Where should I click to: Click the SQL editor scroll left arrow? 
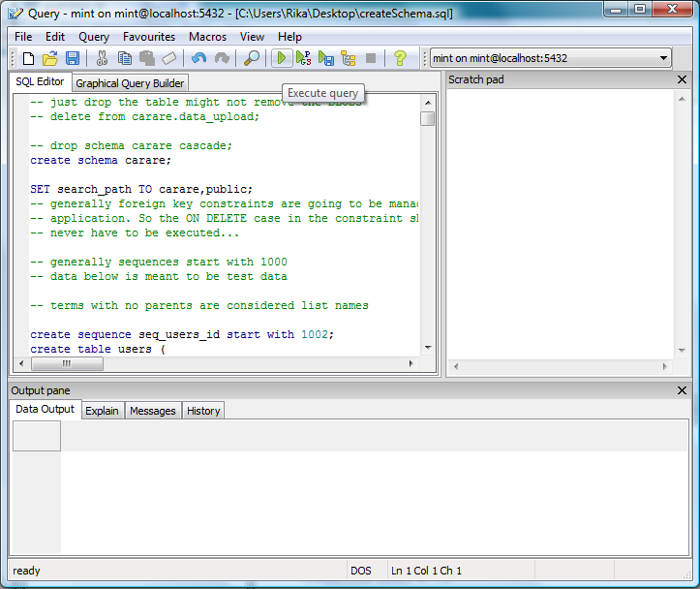click(x=21, y=363)
